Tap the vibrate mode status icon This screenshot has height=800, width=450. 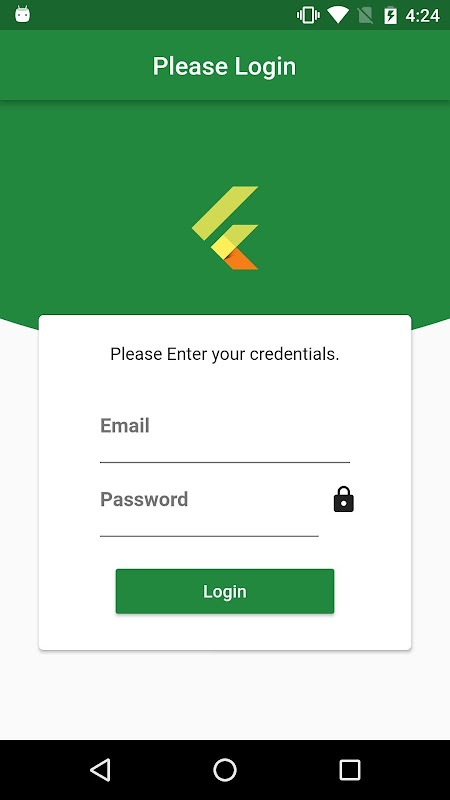(308, 15)
